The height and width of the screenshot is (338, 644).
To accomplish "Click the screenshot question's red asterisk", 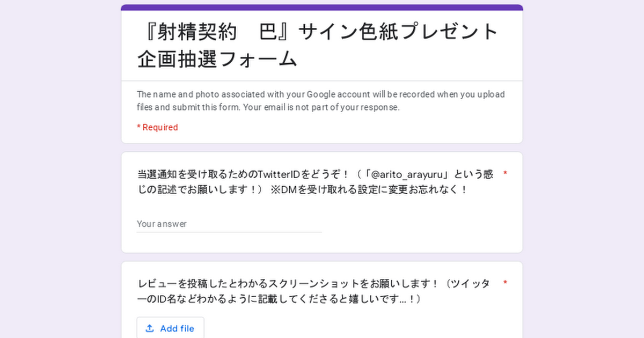I will click(x=505, y=283).
